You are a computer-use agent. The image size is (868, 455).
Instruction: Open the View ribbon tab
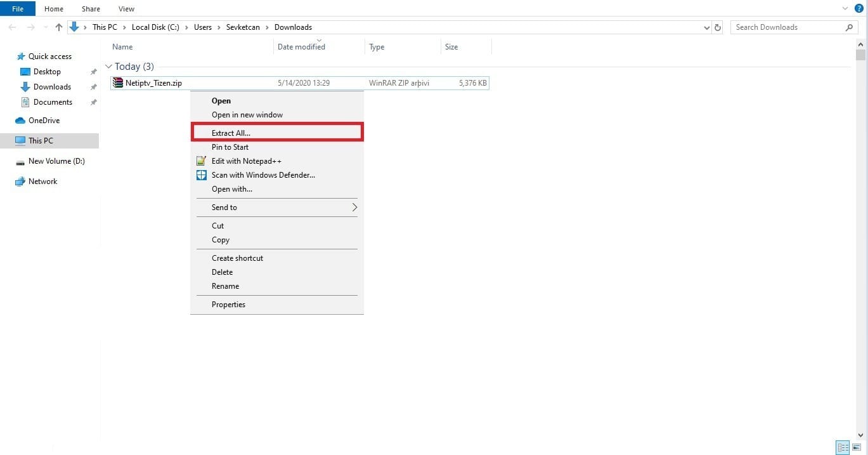pyautogui.click(x=126, y=9)
